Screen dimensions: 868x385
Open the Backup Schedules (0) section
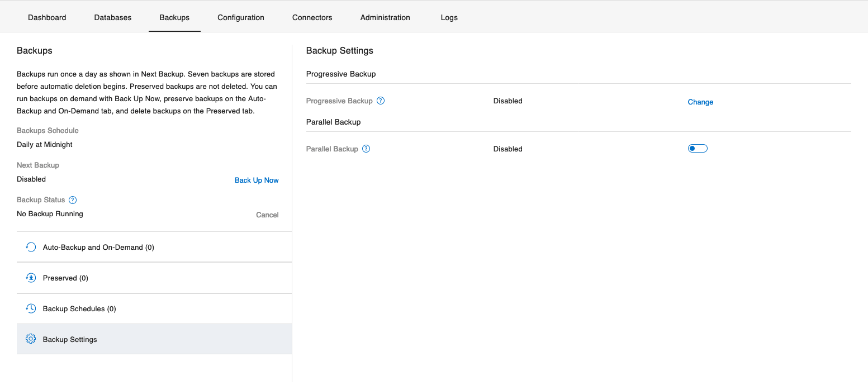pos(154,308)
